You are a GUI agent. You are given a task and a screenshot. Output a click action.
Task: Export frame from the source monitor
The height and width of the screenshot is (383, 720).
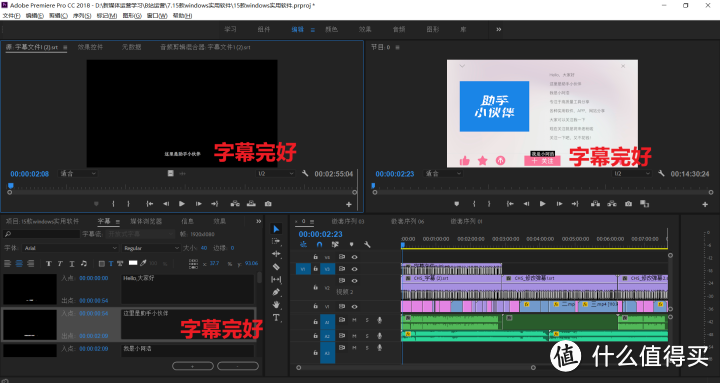pos(268,203)
